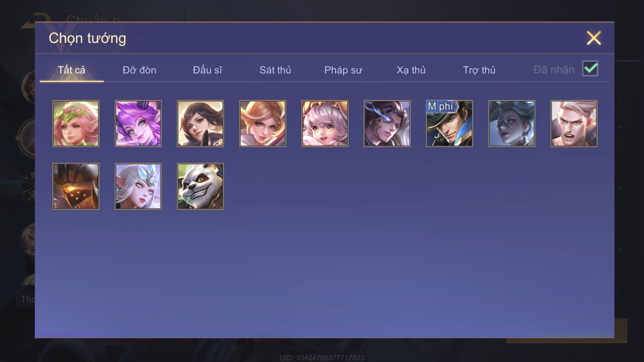Close the Chọn tướng dialog
This screenshot has width=644, height=362.
(594, 38)
